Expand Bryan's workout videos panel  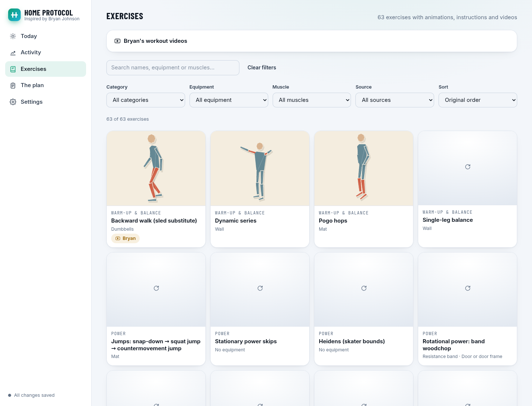click(x=312, y=41)
